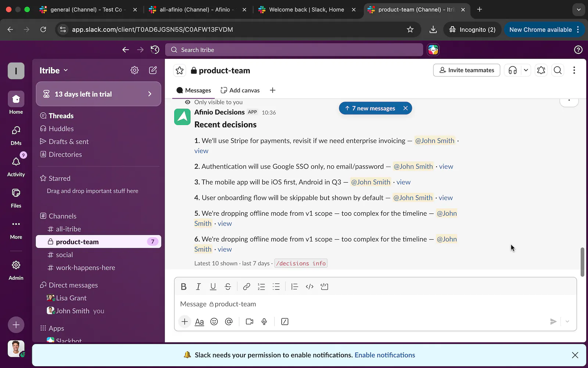Image resolution: width=588 pixels, height=368 pixels.
Task: Click the Slack search bar
Action: pos(294,50)
